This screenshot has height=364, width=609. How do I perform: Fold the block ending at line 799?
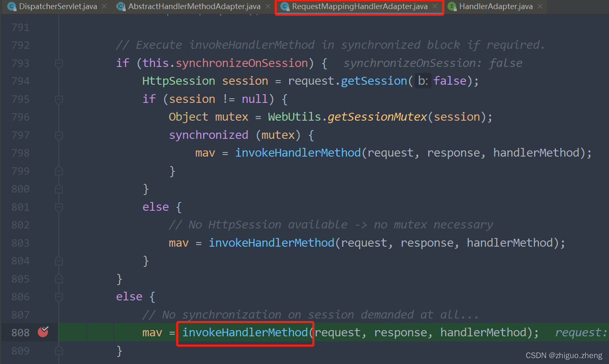click(x=59, y=171)
